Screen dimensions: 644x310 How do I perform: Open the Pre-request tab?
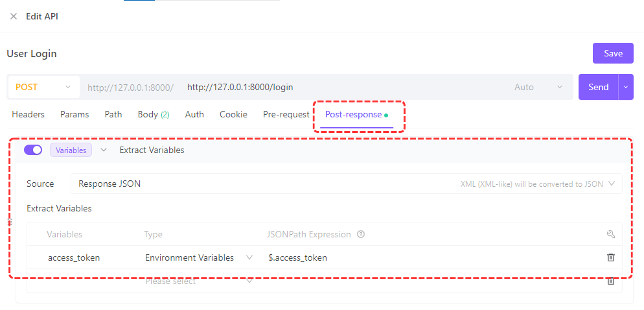(x=286, y=114)
